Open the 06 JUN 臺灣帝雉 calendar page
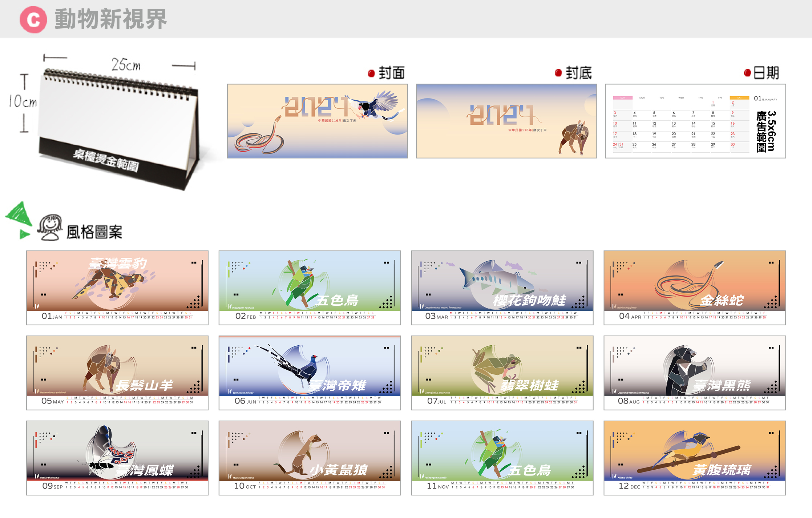 [310, 373]
